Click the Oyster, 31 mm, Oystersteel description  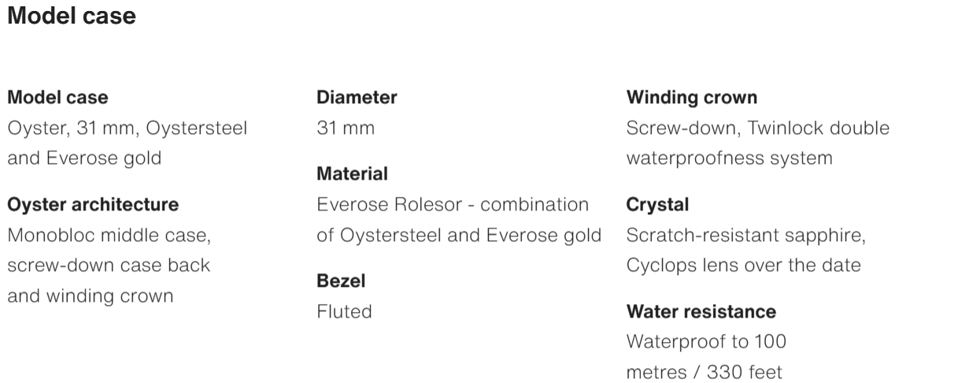[127, 128]
